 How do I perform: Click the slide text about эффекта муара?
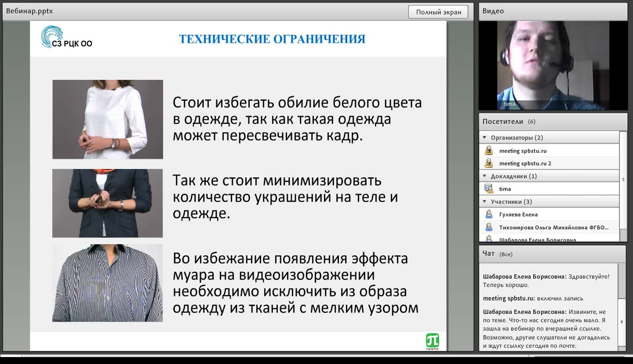(295, 283)
